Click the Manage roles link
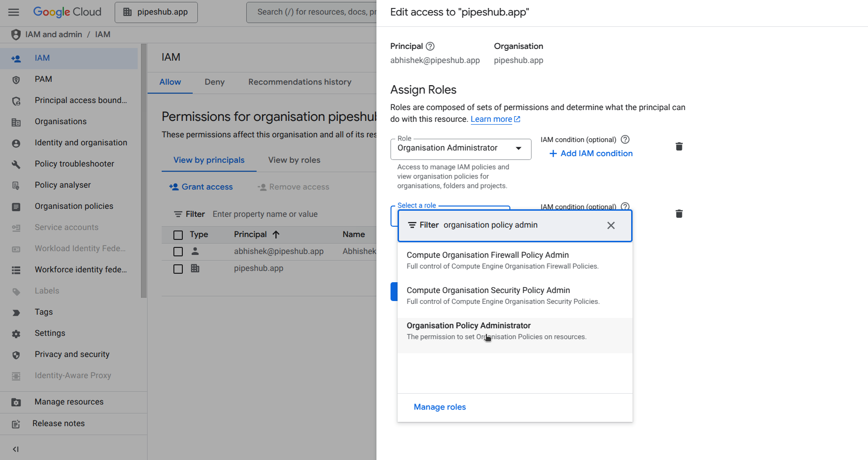 439,407
